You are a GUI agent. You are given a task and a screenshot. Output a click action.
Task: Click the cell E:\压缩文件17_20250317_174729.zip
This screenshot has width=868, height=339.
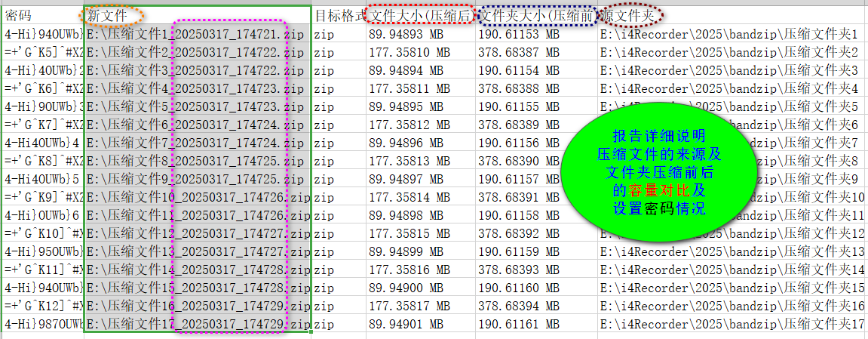click(x=198, y=324)
